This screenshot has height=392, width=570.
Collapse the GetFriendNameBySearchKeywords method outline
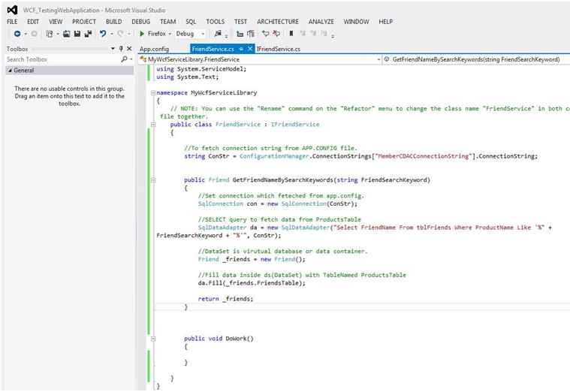(153, 180)
